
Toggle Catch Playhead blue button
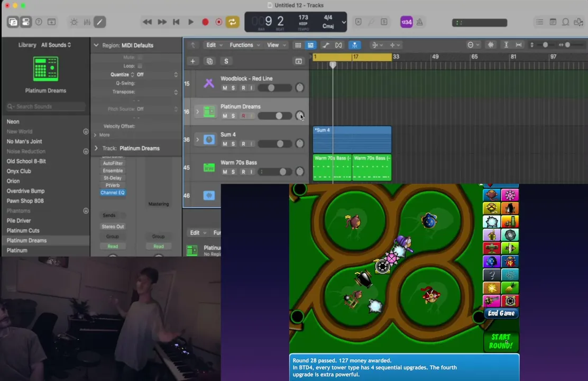point(354,45)
